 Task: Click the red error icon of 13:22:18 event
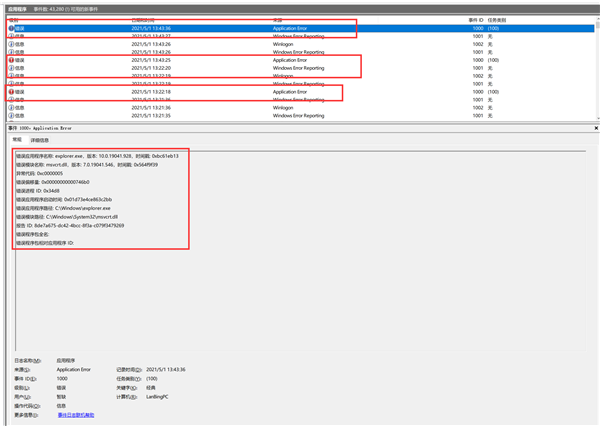coord(11,92)
